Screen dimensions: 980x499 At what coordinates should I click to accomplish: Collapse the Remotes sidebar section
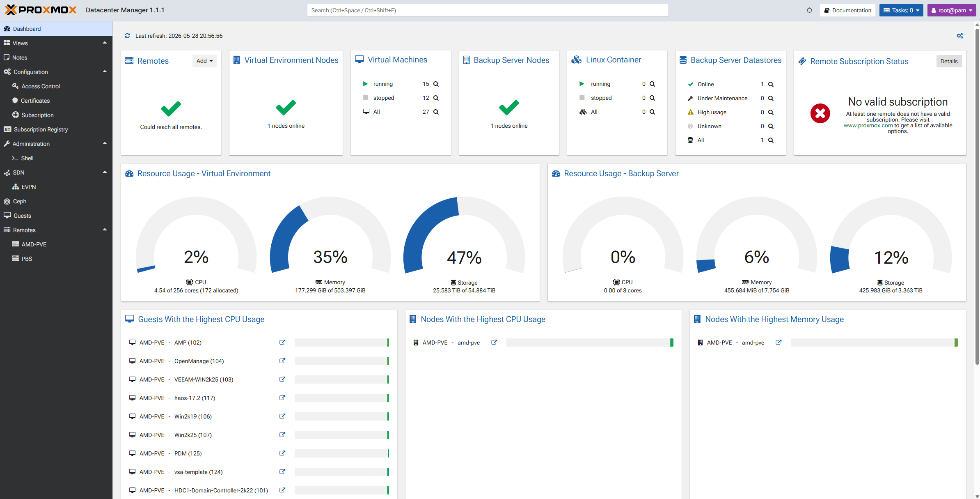pos(105,230)
